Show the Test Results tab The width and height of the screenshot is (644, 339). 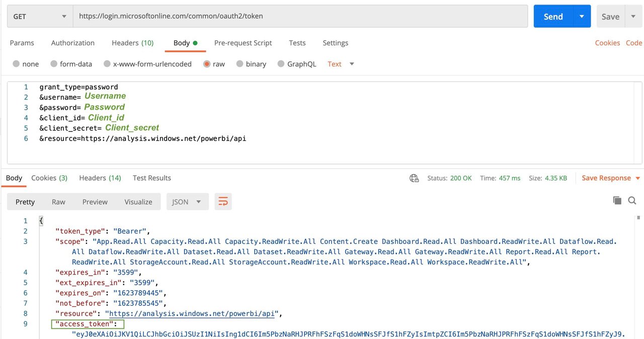point(152,178)
